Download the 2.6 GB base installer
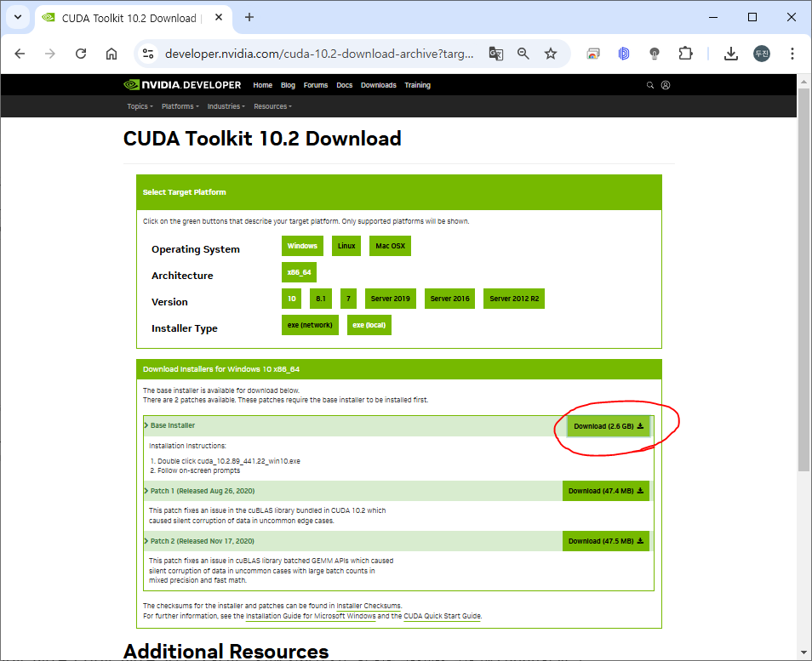This screenshot has width=812, height=661. [608, 426]
